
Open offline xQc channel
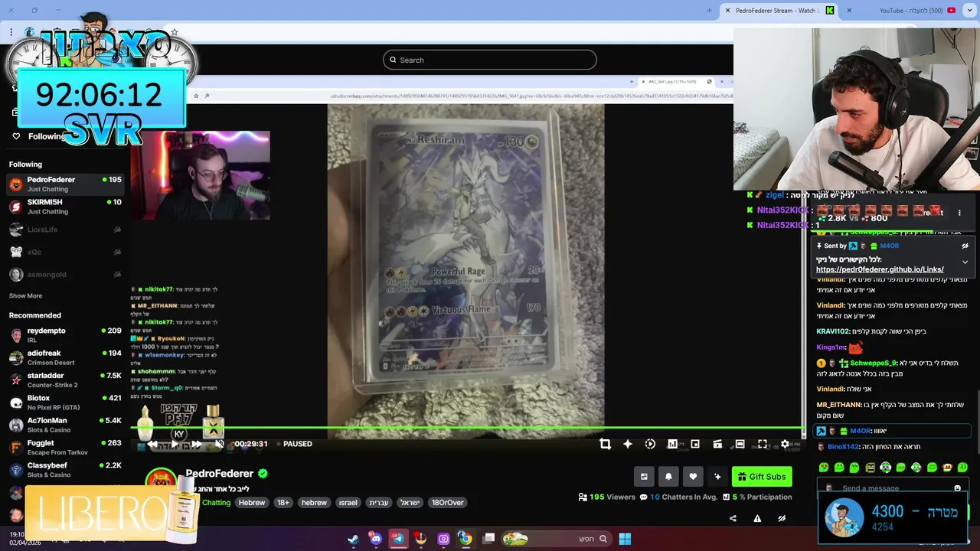(x=65, y=252)
